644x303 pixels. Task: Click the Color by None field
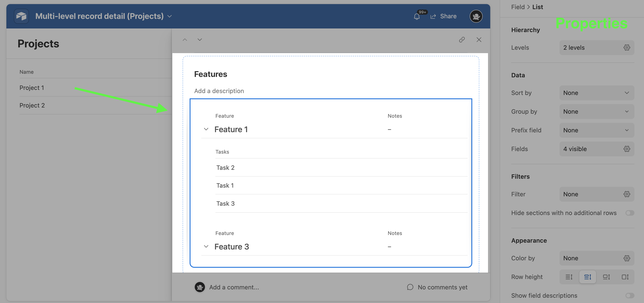597,258
